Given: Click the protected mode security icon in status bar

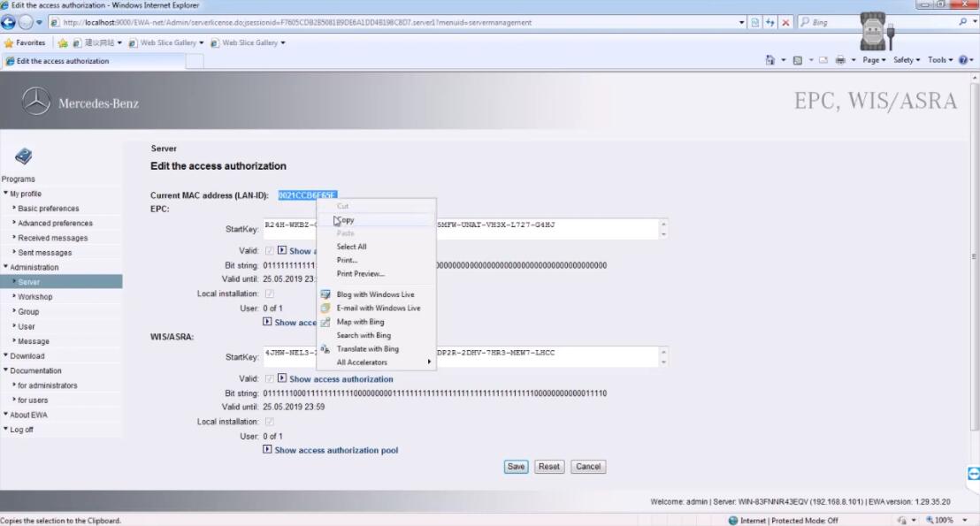Looking at the screenshot, I should tap(901, 521).
